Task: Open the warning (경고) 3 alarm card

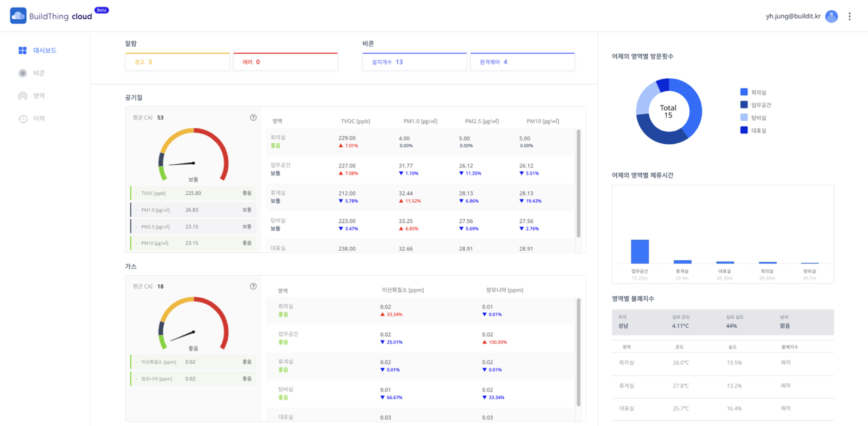Action: click(x=177, y=62)
